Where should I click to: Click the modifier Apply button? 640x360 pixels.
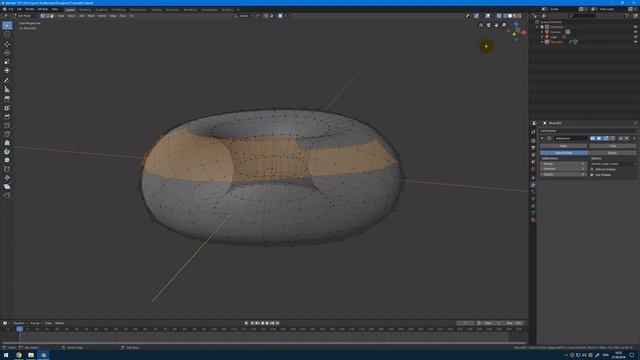564,146
